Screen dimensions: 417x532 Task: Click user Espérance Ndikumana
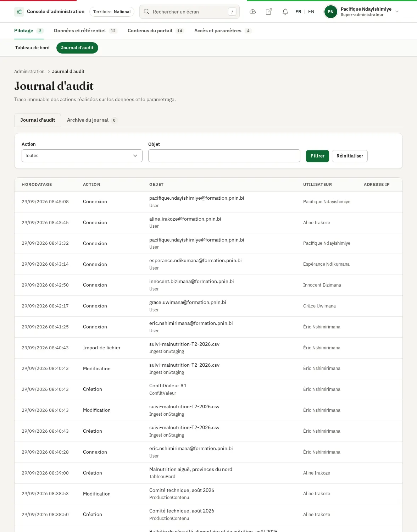(x=326, y=264)
